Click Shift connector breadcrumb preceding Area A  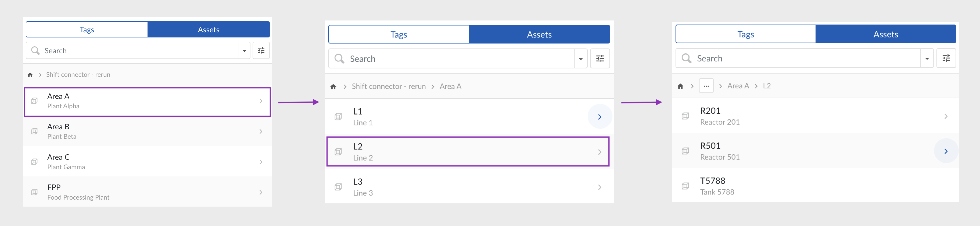click(388, 86)
